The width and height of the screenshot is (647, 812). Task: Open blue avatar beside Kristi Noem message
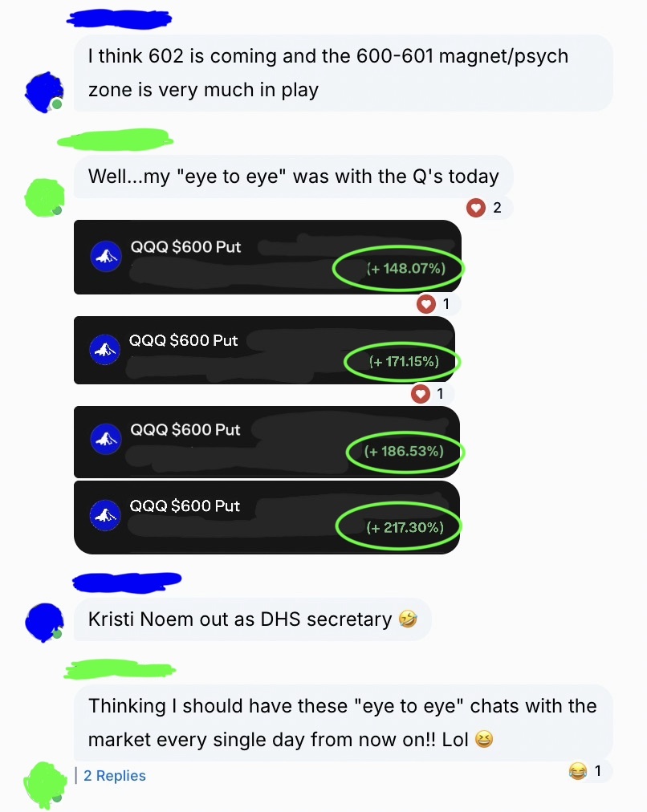tap(44, 622)
